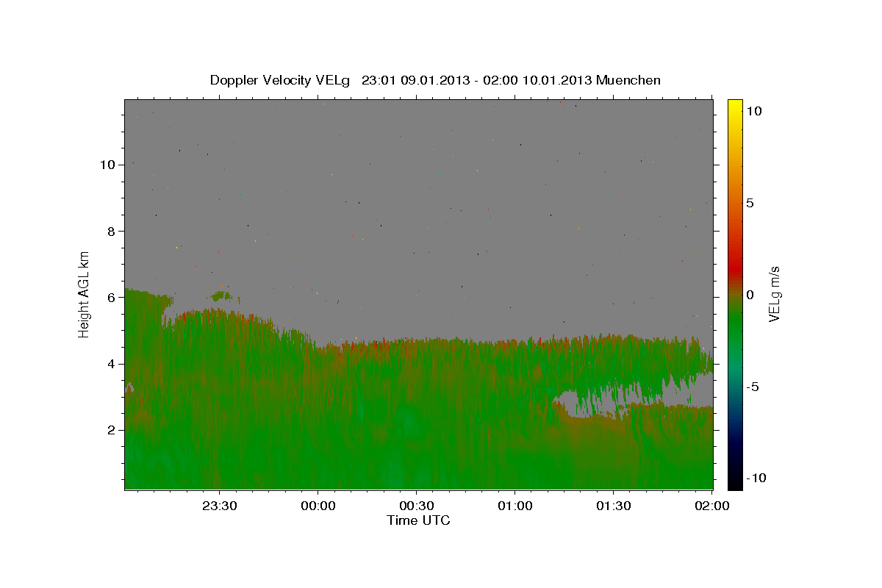Click the 00:00 time tick label
The image size is (882, 588).
pyautogui.click(x=318, y=506)
